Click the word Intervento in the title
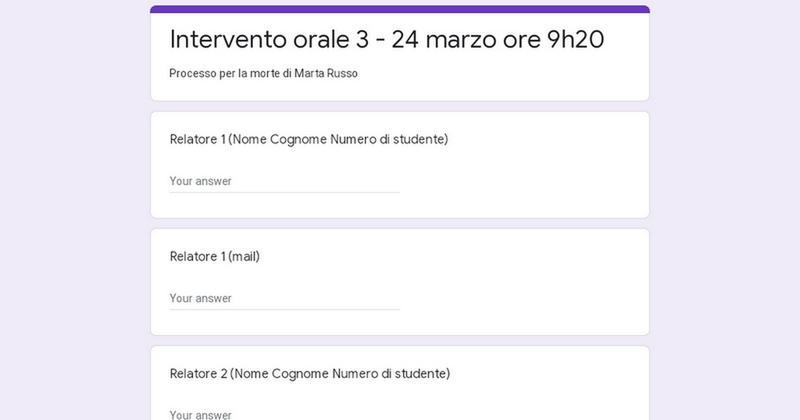The height and width of the screenshot is (420, 800). (228, 39)
